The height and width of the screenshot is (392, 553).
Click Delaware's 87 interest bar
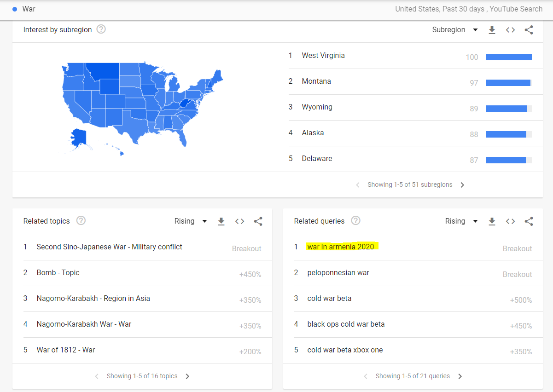[x=509, y=160]
